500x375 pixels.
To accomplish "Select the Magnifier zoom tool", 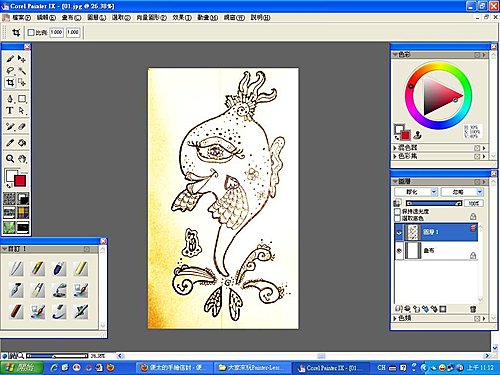I will [10, 159].
